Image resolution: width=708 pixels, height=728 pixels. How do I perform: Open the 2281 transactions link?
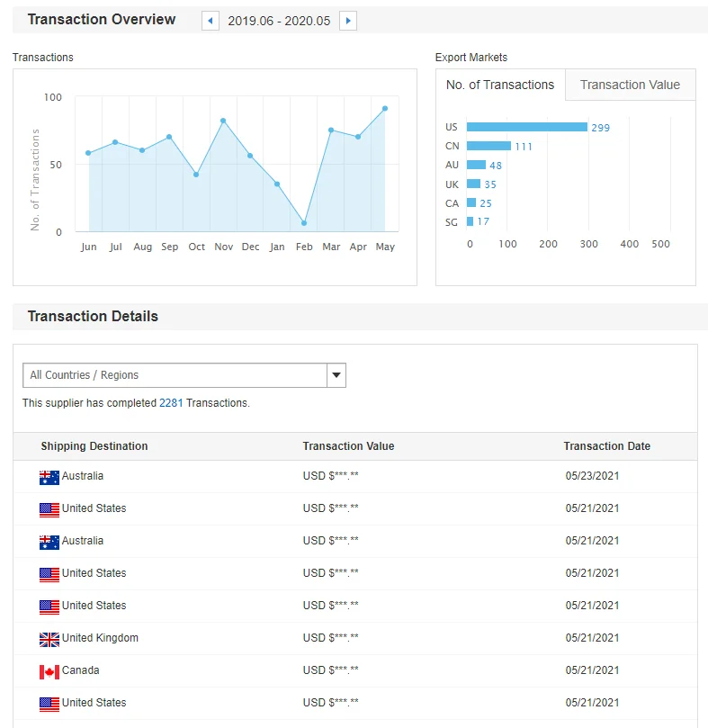tap(171, 403)
